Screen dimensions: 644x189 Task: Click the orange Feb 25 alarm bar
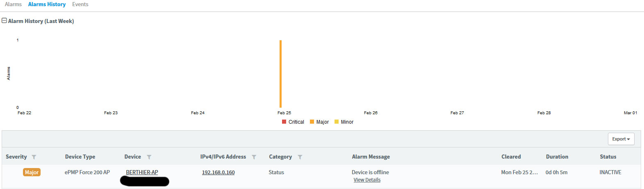pos(281,74)
